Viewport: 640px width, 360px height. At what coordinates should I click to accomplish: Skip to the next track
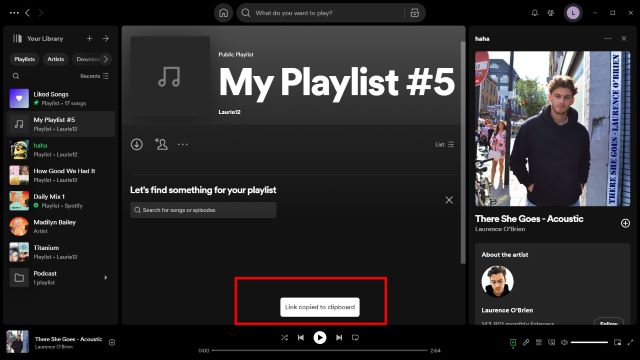coord(339,338)
